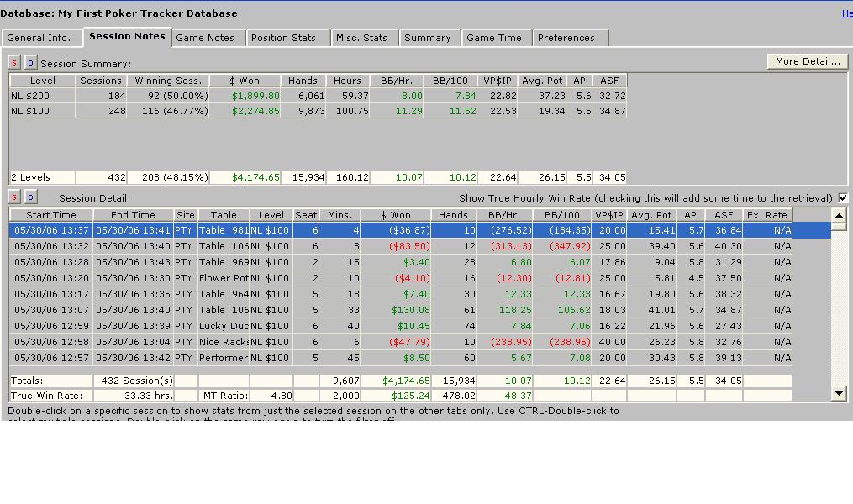The height and width of the screenshot is (504, 853).
Task: Open the Preferences tab
Action: 566,38
